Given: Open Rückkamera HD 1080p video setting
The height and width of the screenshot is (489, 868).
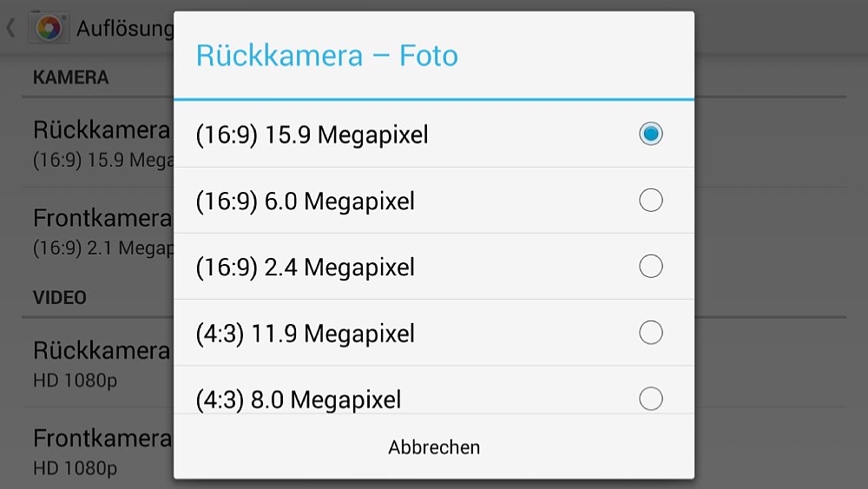Looking at the screenshot, I should pyautogui.click(x=98, y=363).
